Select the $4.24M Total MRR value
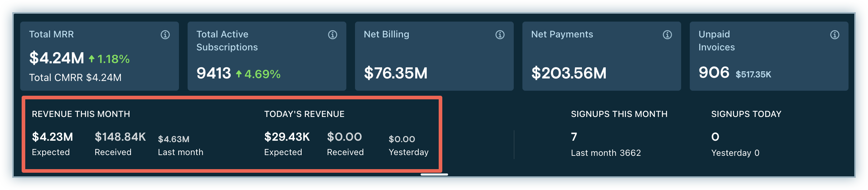Viewport: 868px width, 190px height. [57, 58]
